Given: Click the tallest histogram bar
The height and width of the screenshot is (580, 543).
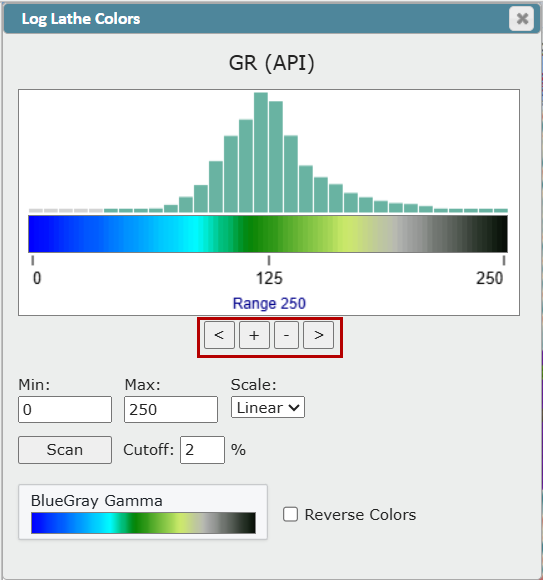Looking at the screenshot, I should point(261,152).
